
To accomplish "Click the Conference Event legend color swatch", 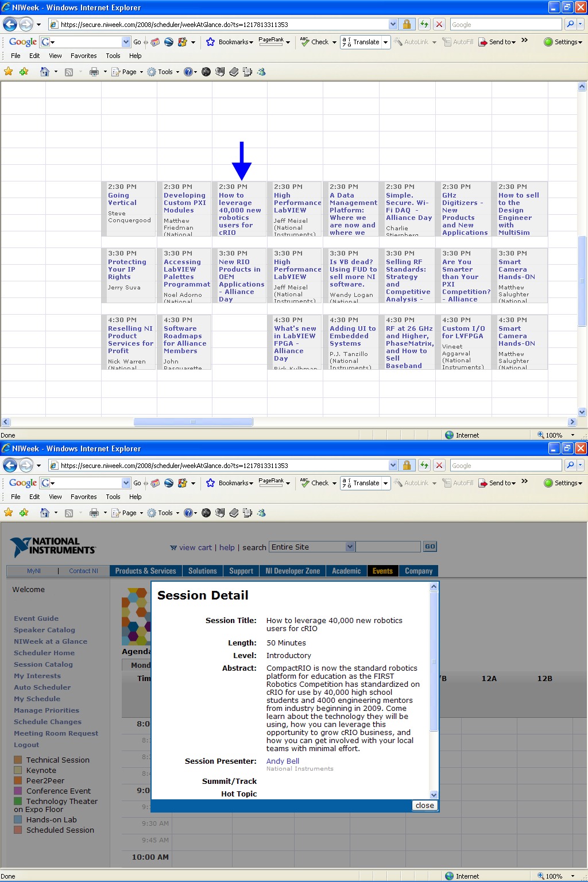I will (18, 791).
